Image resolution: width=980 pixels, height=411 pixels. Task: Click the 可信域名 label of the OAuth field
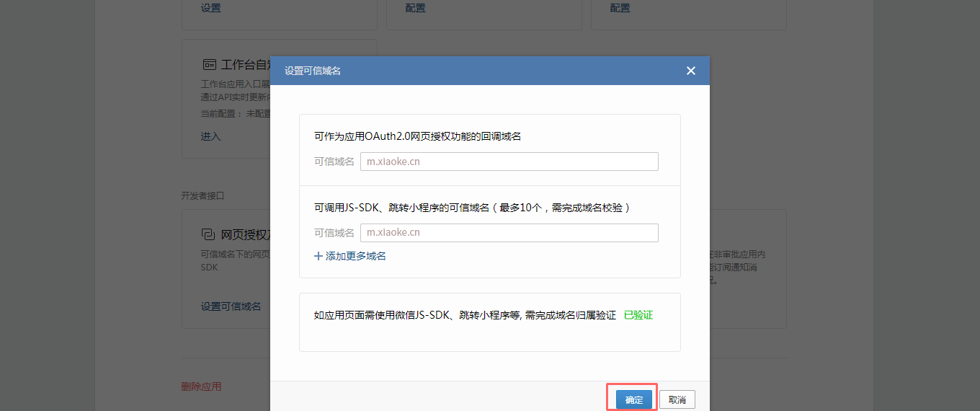(334, 162)
